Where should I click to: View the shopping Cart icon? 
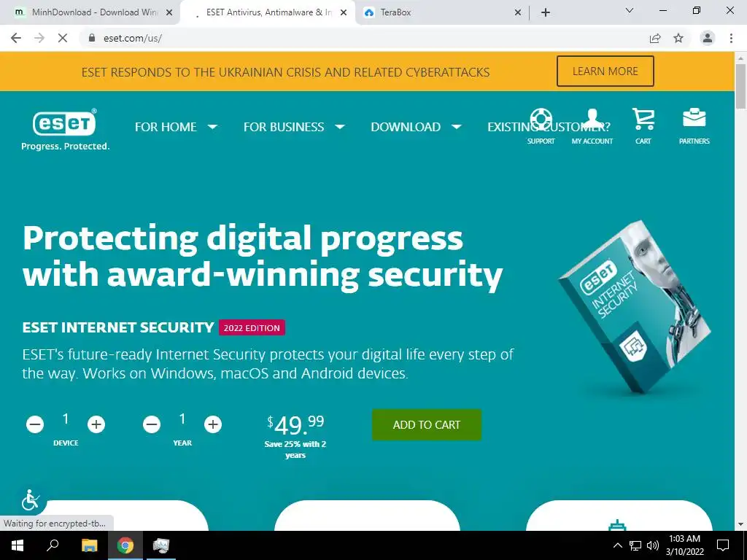tap(643, 119)
